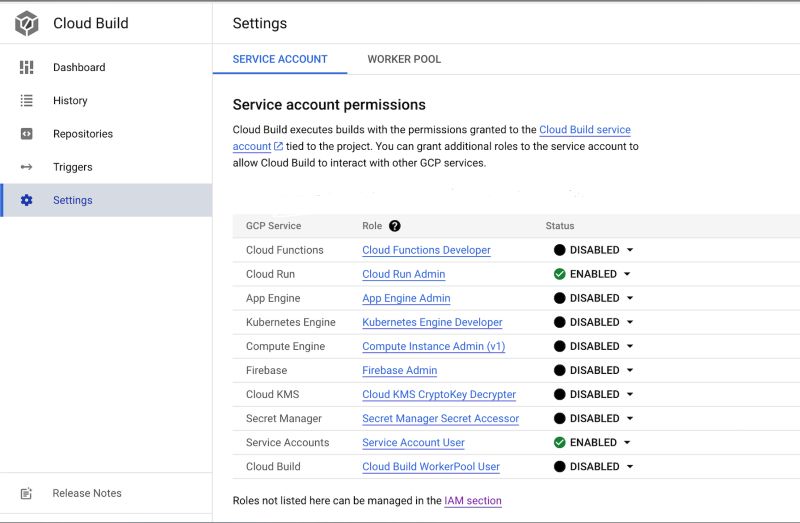Select the Service Account tab

pos(280,59)
